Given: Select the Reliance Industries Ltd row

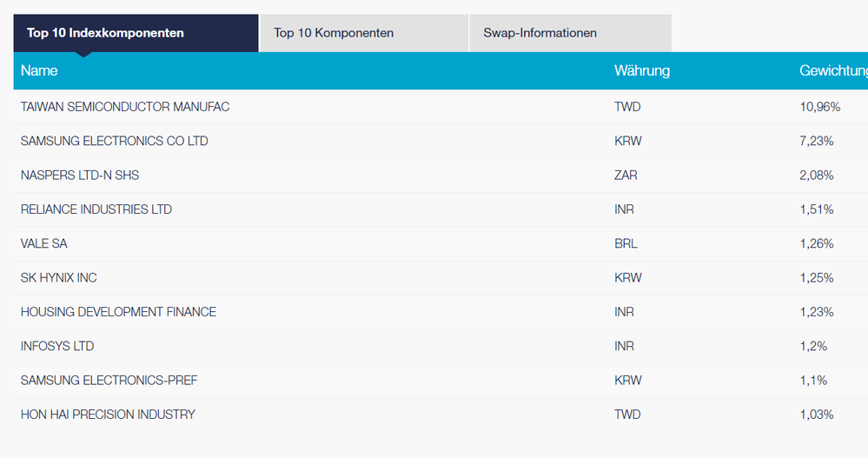Looking at the screenshot, I should click(x=96, y=209).
